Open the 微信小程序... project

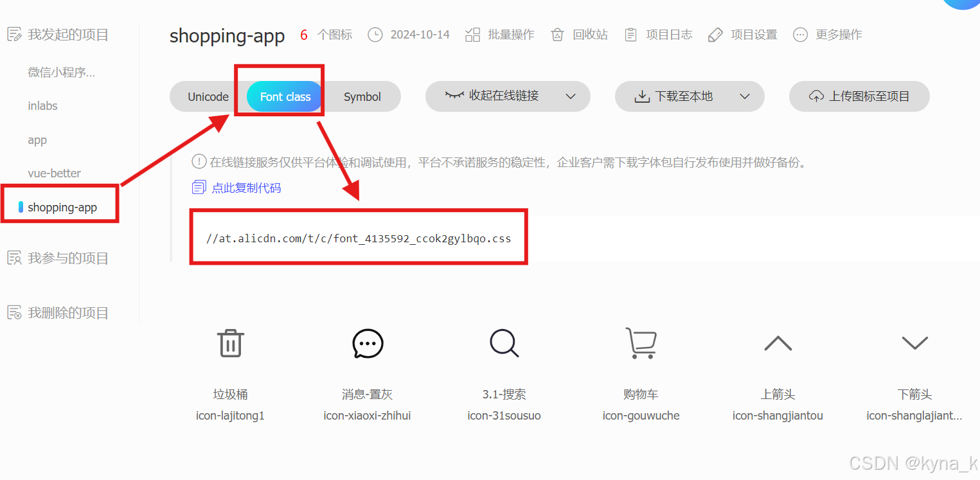pos(62,72)
